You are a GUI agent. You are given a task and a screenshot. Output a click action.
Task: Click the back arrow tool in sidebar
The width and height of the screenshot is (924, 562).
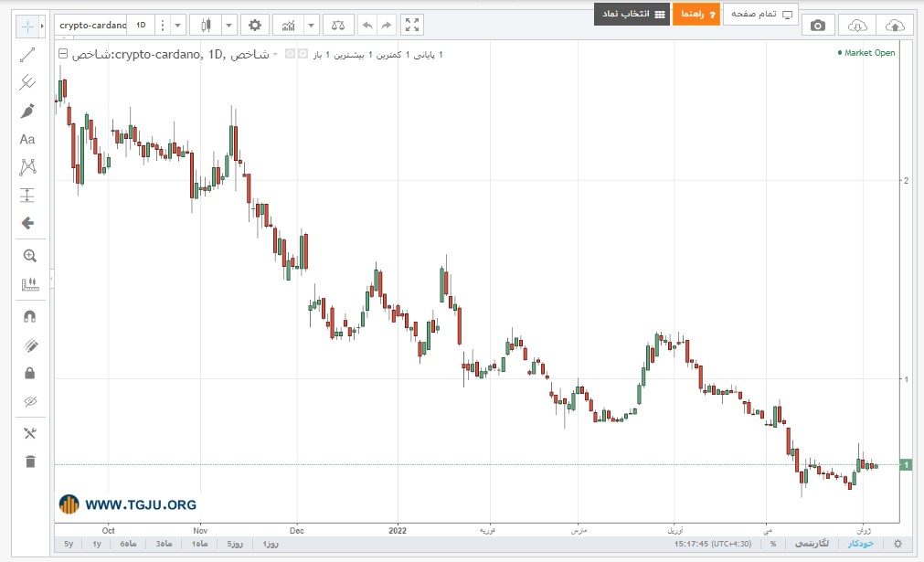27,223
